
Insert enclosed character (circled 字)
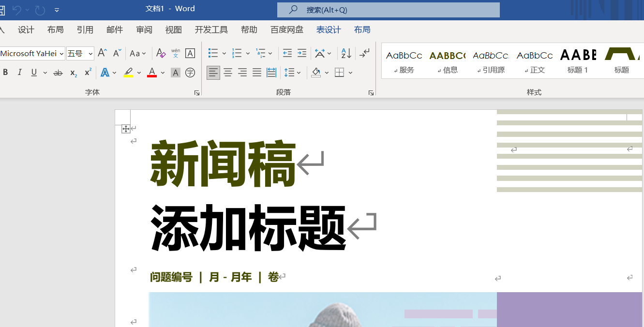190,73
